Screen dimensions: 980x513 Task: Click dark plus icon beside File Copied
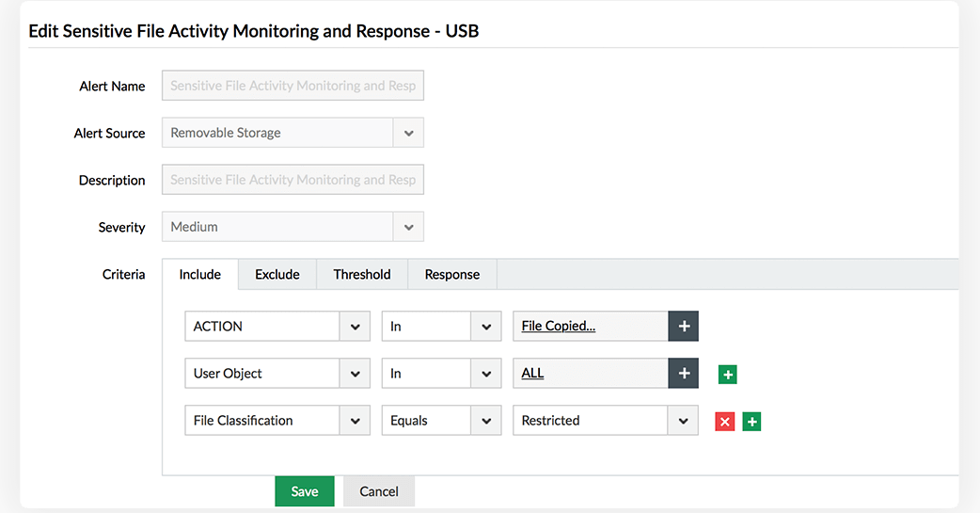point(684,327)
